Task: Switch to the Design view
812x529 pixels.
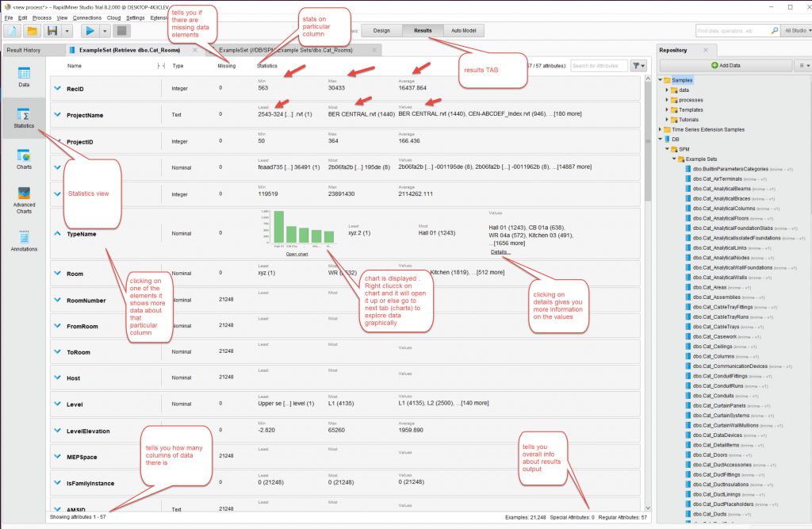Action: click(381, 30)
